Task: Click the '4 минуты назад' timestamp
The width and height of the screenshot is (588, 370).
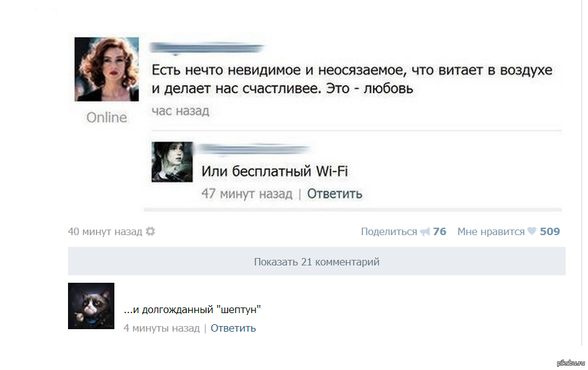Action: 161,329
